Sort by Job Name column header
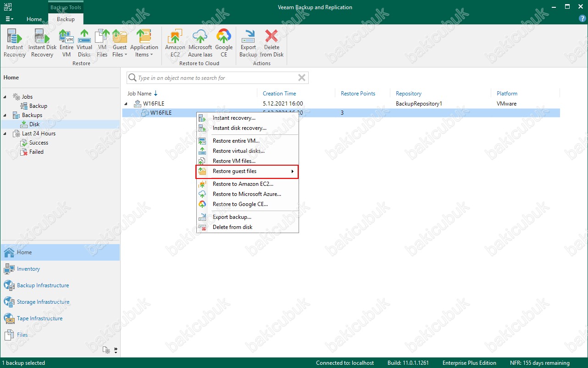The width and height of the screenshot is (588, 368). pos(139,94)
